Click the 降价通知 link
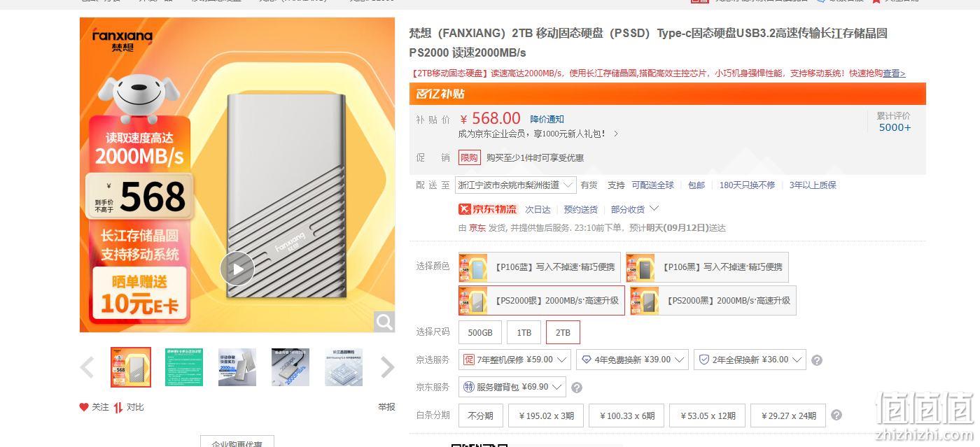The width and height of the screenshot is (980, 447). click(547, 120)
